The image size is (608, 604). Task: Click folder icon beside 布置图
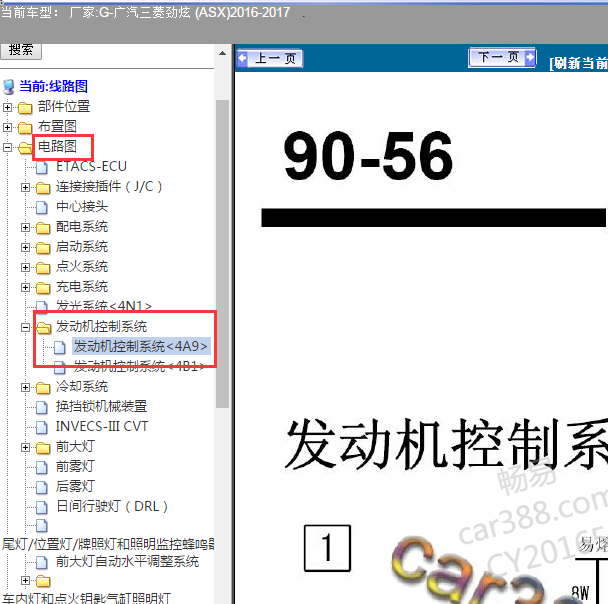point(25,128)
